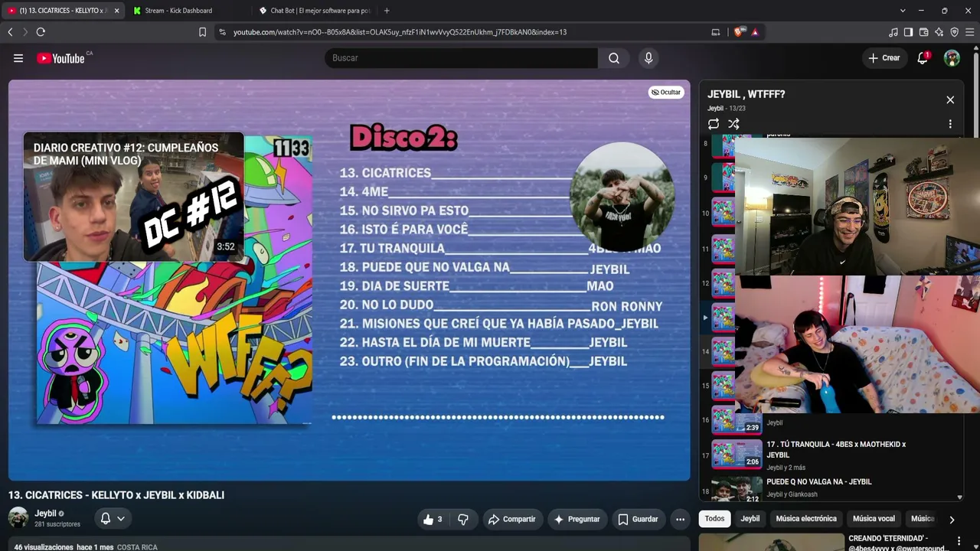Play playlist item 17 TÚ TRANQUILA

(831, 454)
